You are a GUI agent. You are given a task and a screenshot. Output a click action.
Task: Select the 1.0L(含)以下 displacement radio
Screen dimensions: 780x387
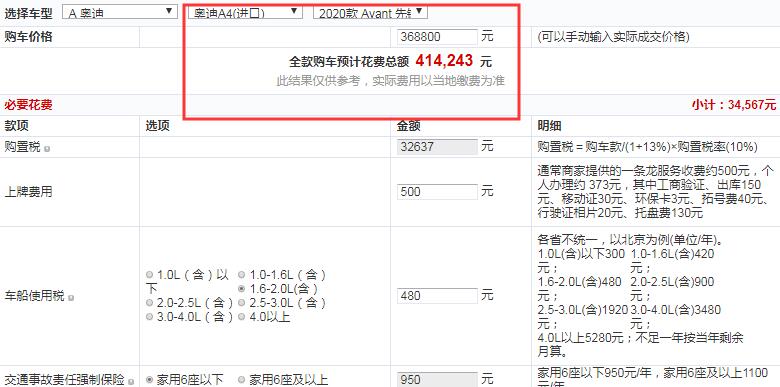tap(150, 275)
